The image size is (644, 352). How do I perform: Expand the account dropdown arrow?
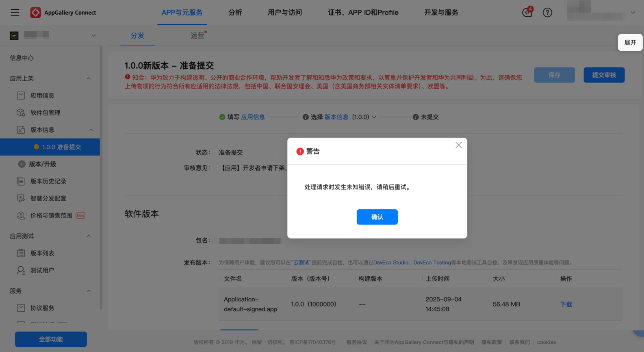(633, 13)
